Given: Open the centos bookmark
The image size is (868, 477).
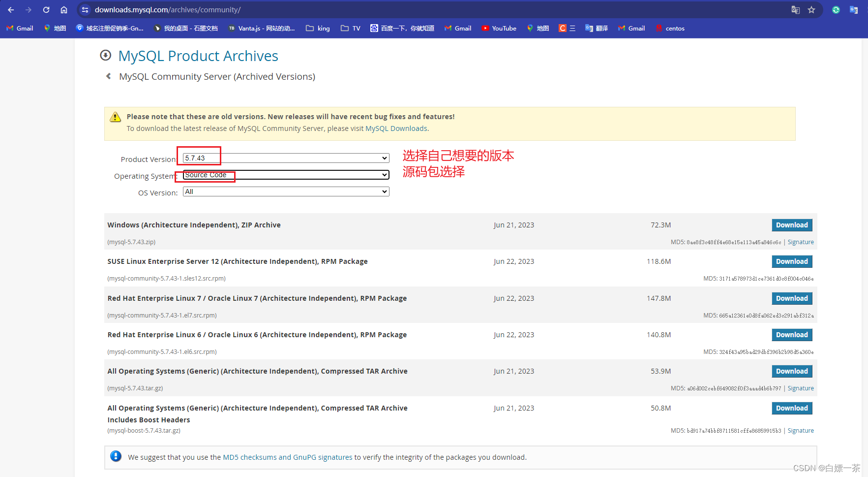Looking at the screenshot, I should click(670, 28).
